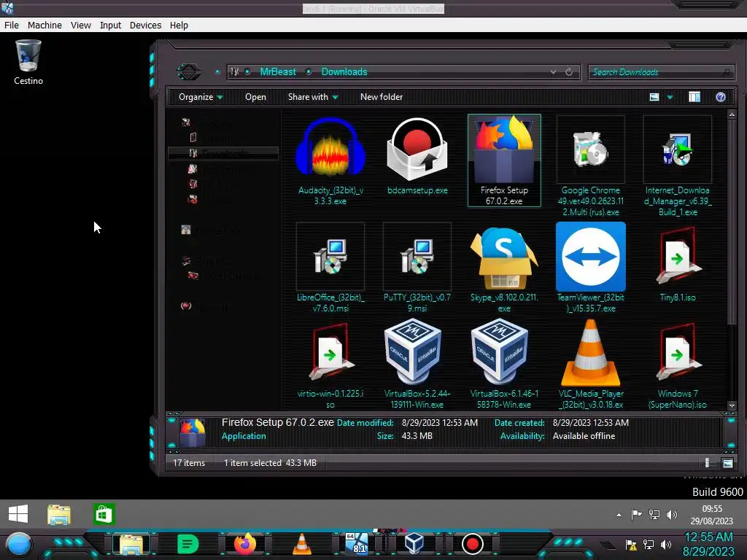
Task: Show hidden tray icons arrow in Windows 8.1 taskbar
Action: [x=619, y=515]
